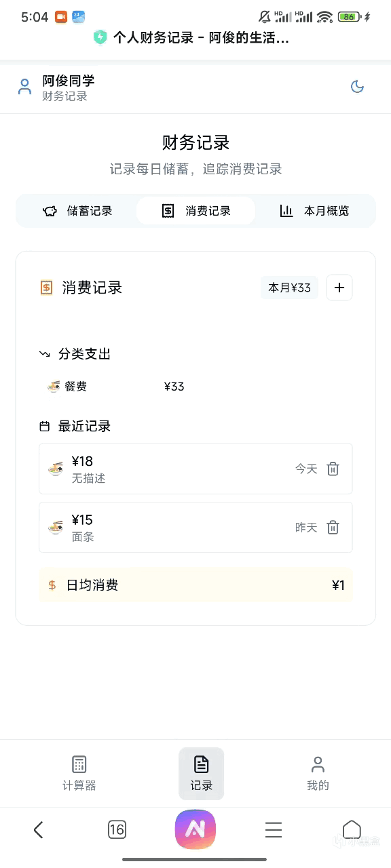The image size is (391, 868).
Task: Tap the 餐费 category row
Action: pos(115,387)
